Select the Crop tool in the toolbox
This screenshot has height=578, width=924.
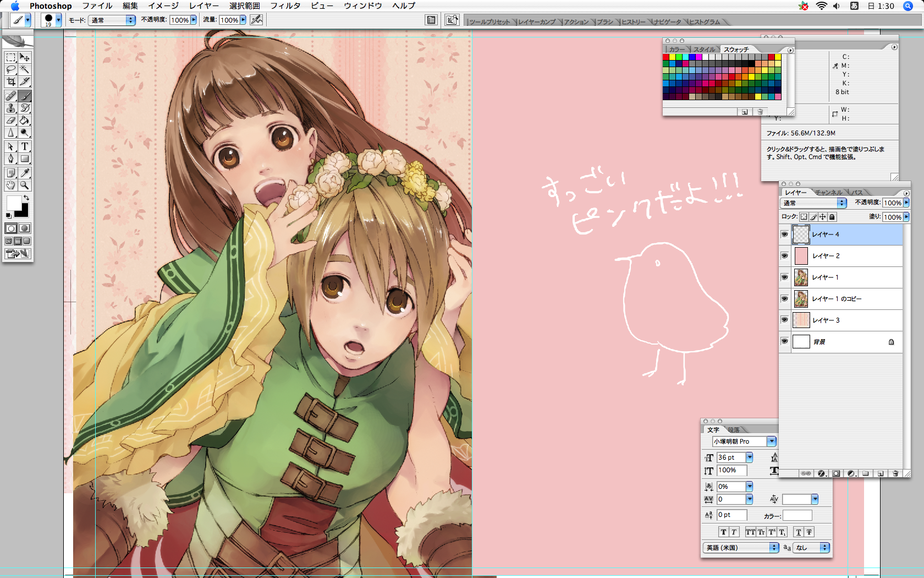11,82
